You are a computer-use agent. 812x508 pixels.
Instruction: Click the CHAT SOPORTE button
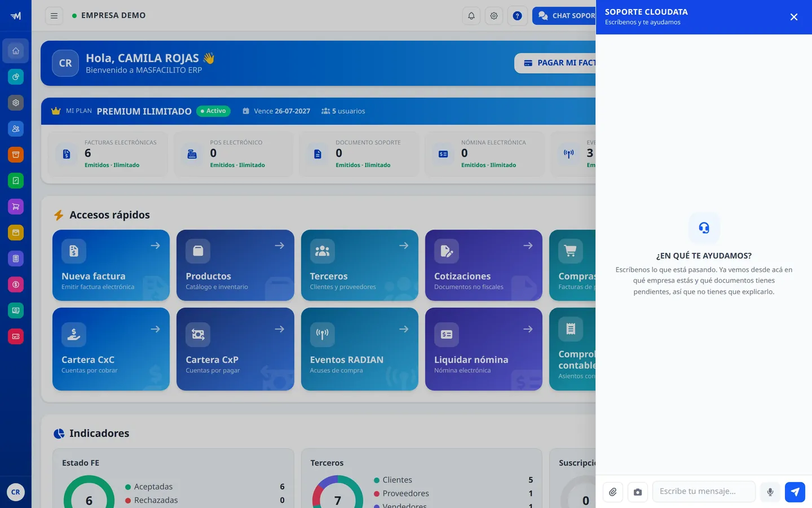point(564,16)
